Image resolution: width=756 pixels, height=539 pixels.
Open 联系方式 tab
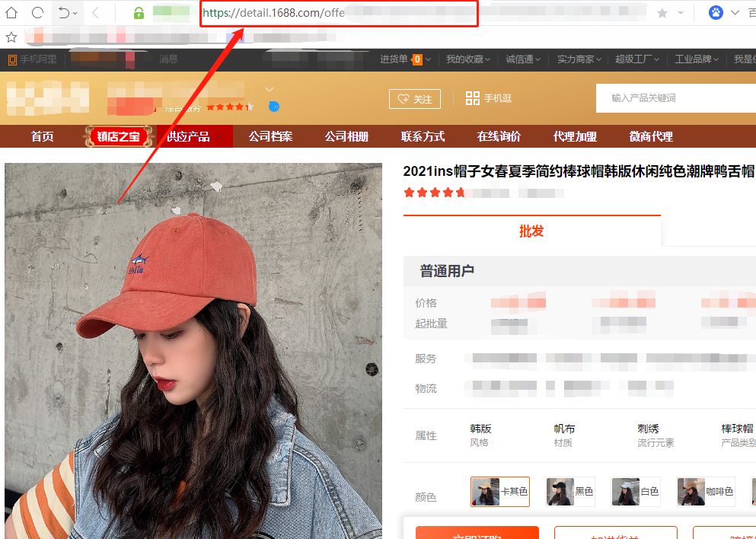click(423, 136)
